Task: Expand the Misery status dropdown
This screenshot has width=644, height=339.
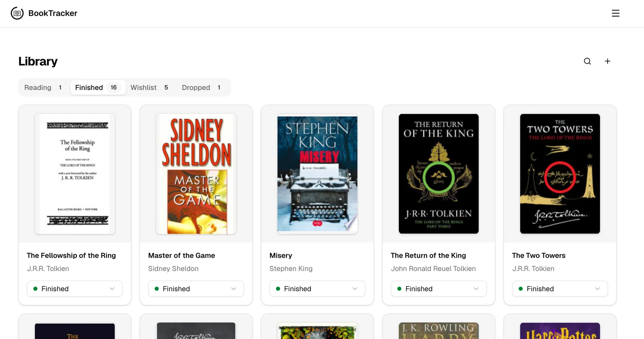Action: pyautogui.click(x=317, y=289)
